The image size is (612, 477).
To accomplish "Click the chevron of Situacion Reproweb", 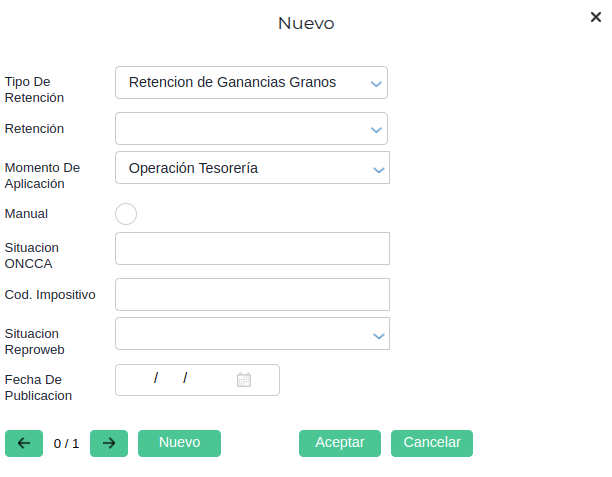I will pos(378,335).
